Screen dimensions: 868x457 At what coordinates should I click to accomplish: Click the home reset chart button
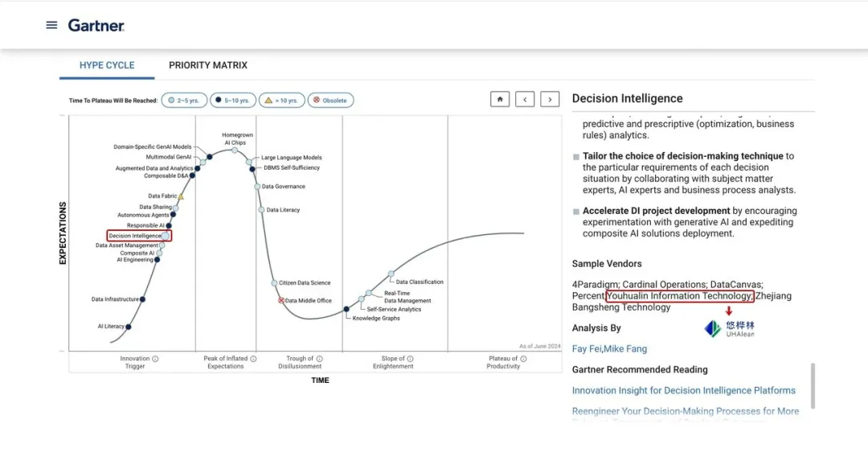500,99
